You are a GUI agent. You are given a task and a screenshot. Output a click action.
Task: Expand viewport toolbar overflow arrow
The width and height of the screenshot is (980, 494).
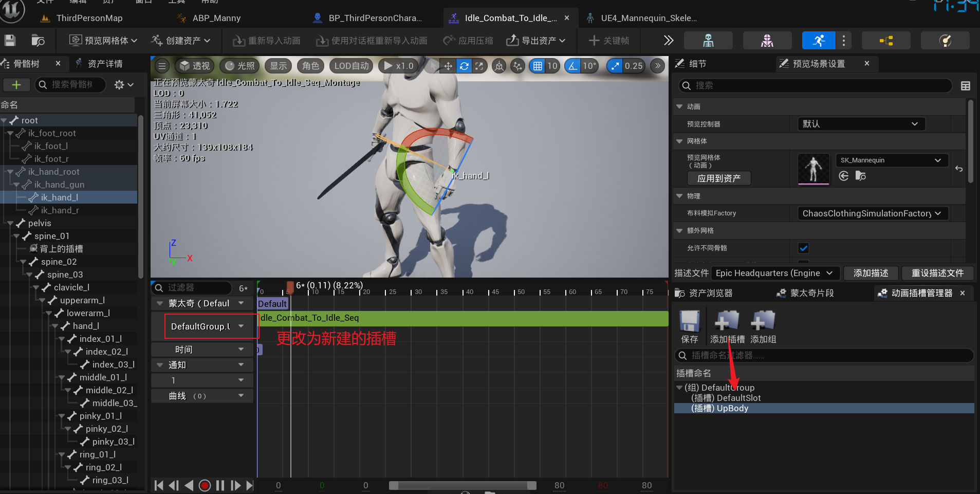[657, 66]
